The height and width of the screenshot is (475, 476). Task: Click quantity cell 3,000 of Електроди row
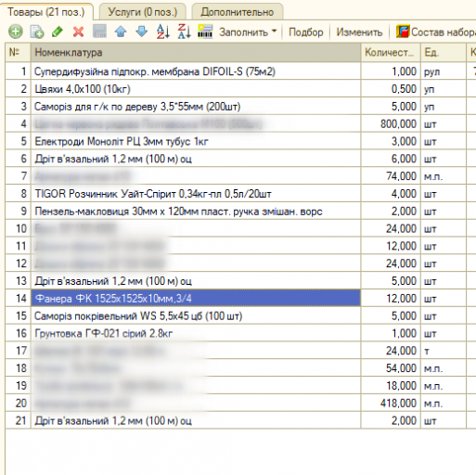(391, 141)
